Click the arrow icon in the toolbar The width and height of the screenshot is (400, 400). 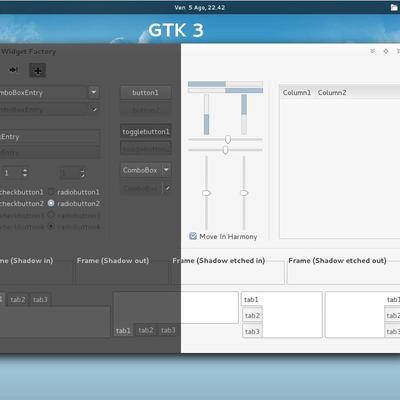(x=13, y=70)
